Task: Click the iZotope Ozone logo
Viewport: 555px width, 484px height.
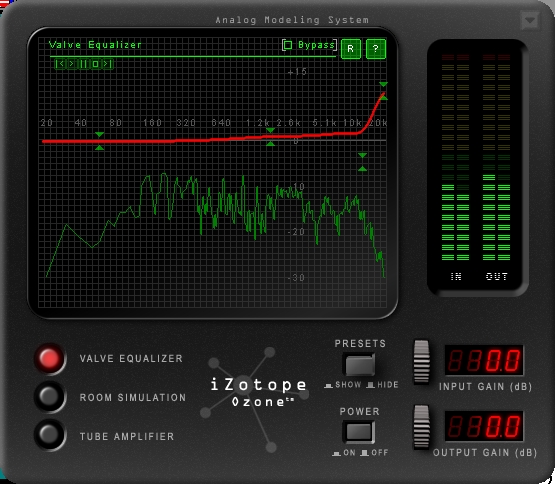Action: pyautogui.click(x=258, y=392)
